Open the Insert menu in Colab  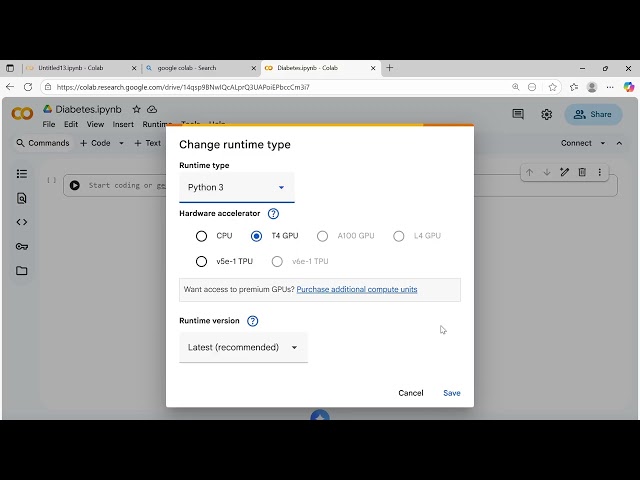(x=123, y=124)
